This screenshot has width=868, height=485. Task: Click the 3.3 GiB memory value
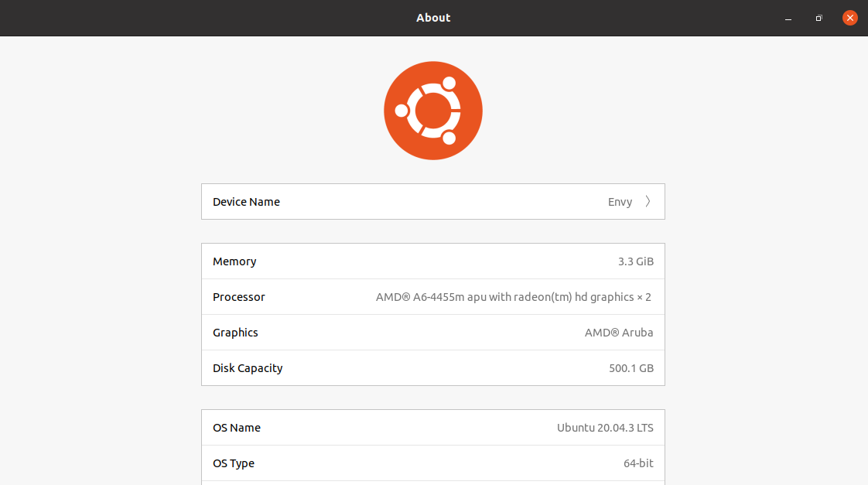635,261
